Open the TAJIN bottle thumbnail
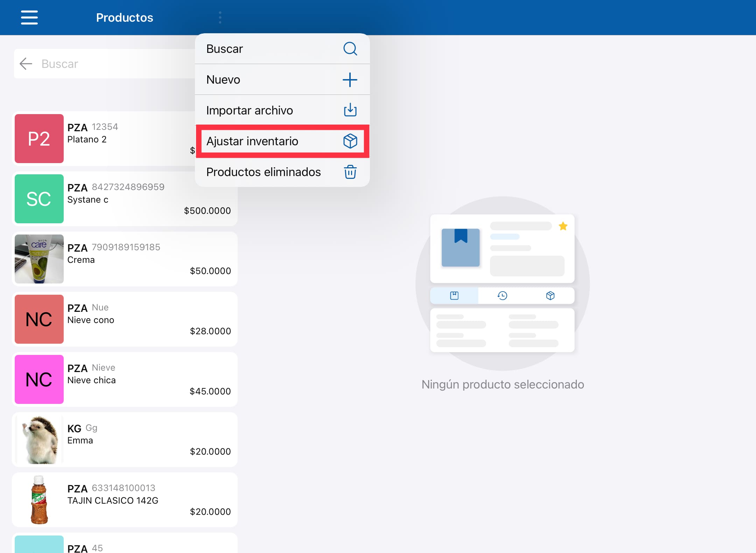Viewport: 756px width, 553px height. click(39, 500)
